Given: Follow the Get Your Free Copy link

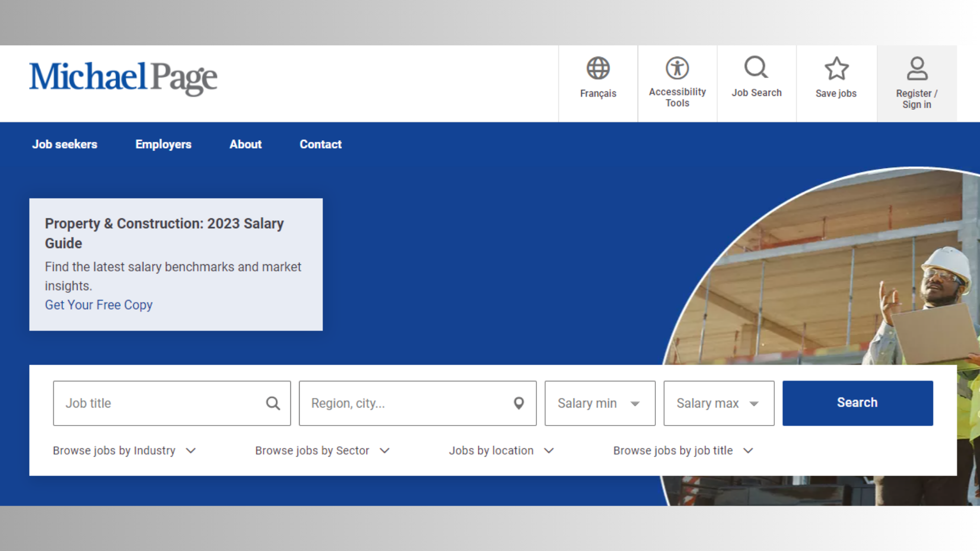Looking at the screenshot, I should point(99,305).
